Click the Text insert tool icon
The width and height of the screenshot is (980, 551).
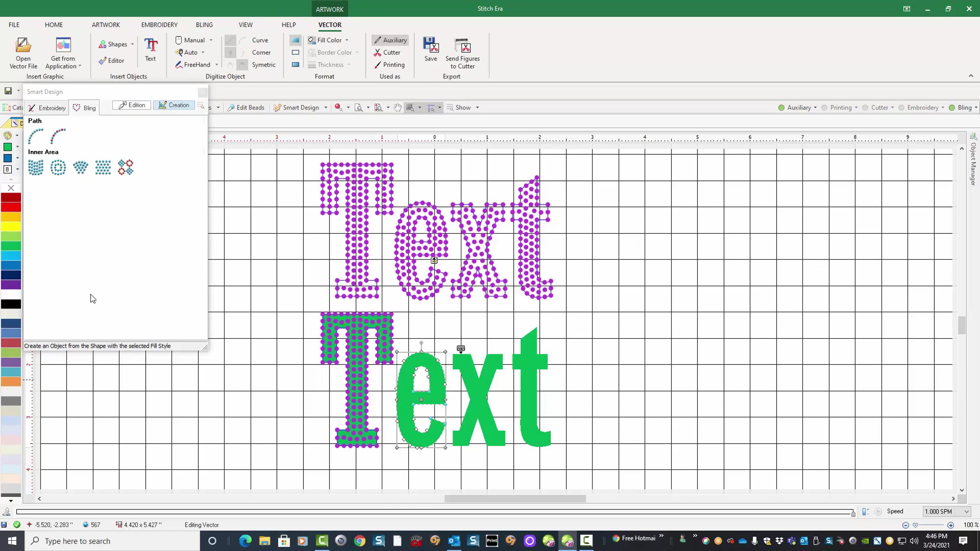(151, 46)
